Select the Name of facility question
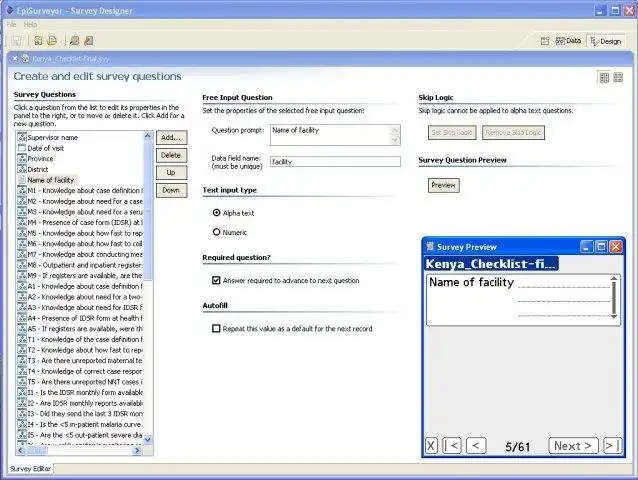The width and height of the screenshot is (638, 480). (x=50, y=180)
